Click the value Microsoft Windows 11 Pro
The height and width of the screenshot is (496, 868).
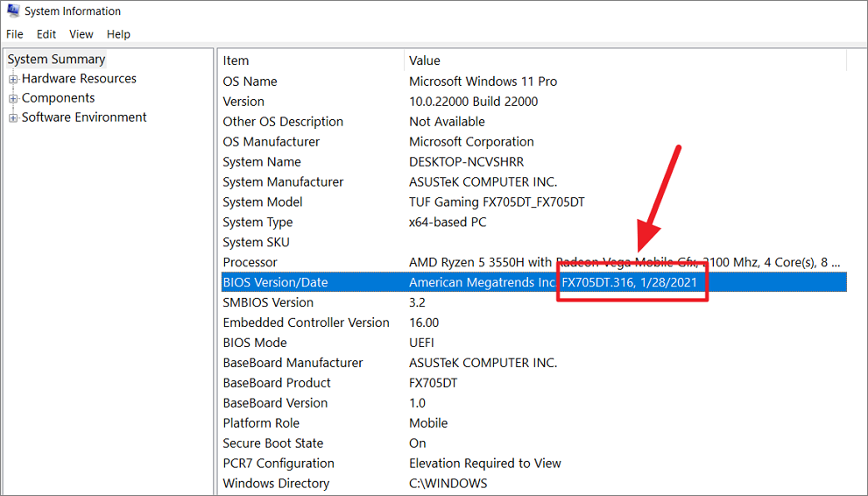(x=483, y=81)
